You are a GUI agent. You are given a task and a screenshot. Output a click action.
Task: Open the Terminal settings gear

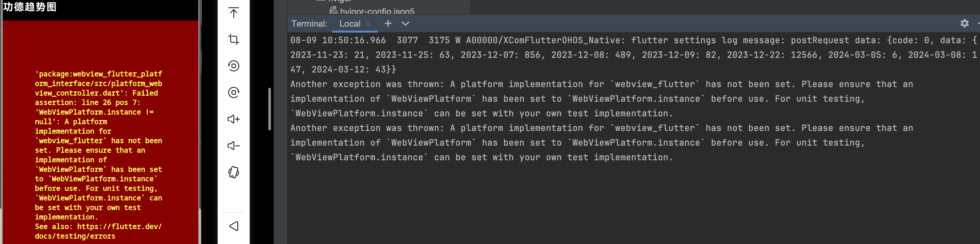pyautogui.click(x=964, y=24)
